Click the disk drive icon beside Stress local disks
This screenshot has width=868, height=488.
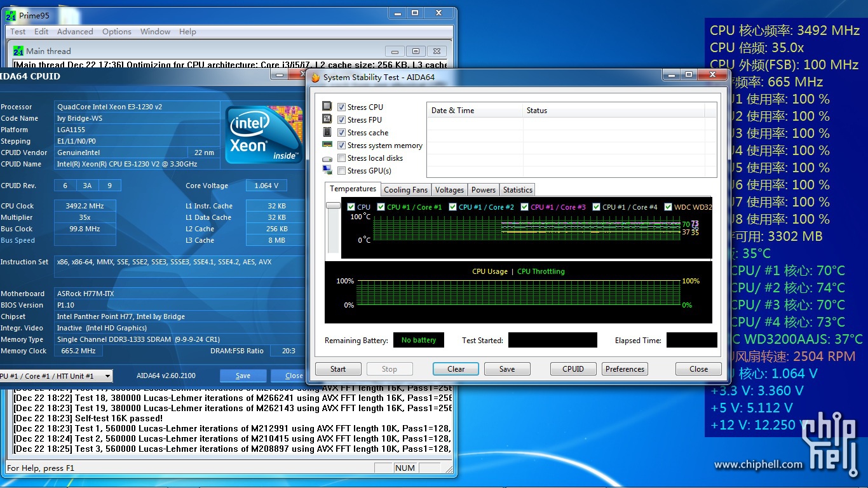tap(327, 158)
